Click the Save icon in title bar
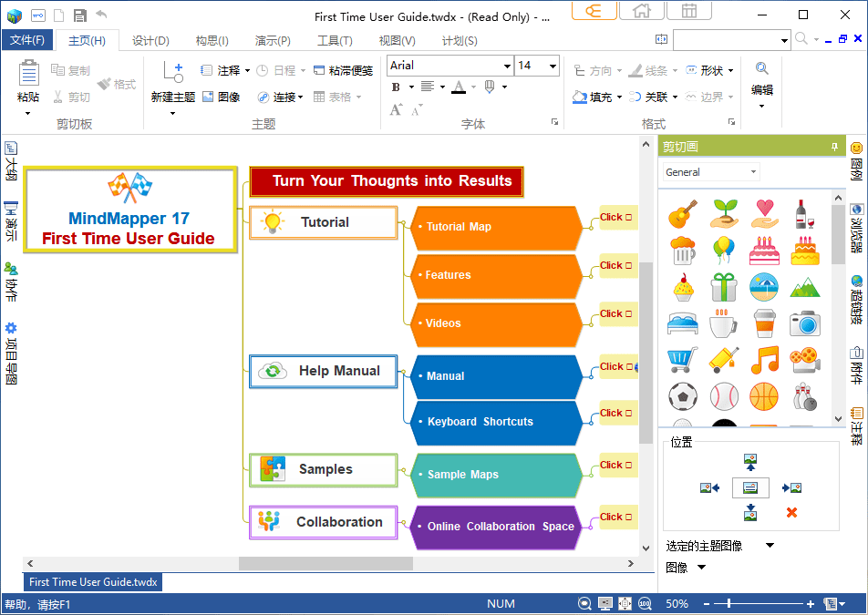Screen dimensions: 868x615 coord(80,15)
